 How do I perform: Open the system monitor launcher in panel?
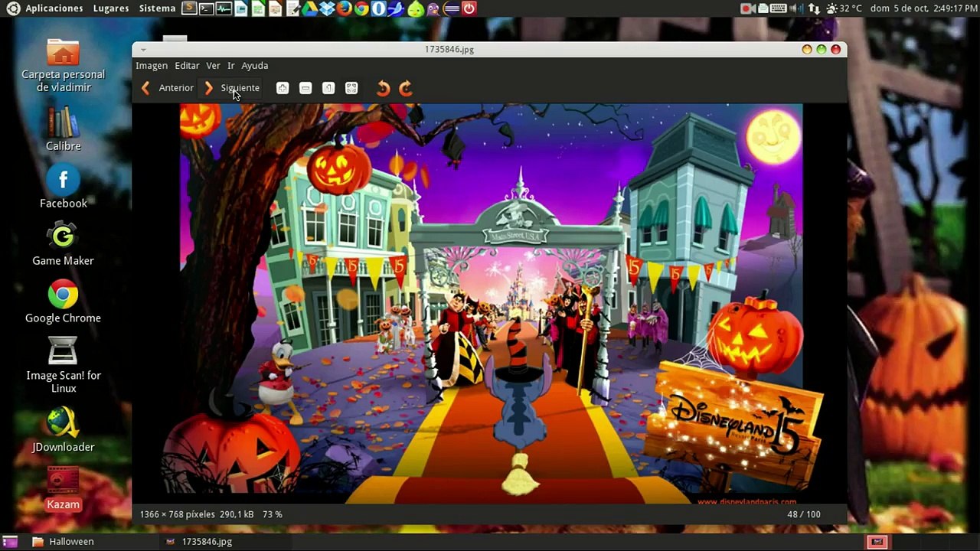[x=224, y=8]
